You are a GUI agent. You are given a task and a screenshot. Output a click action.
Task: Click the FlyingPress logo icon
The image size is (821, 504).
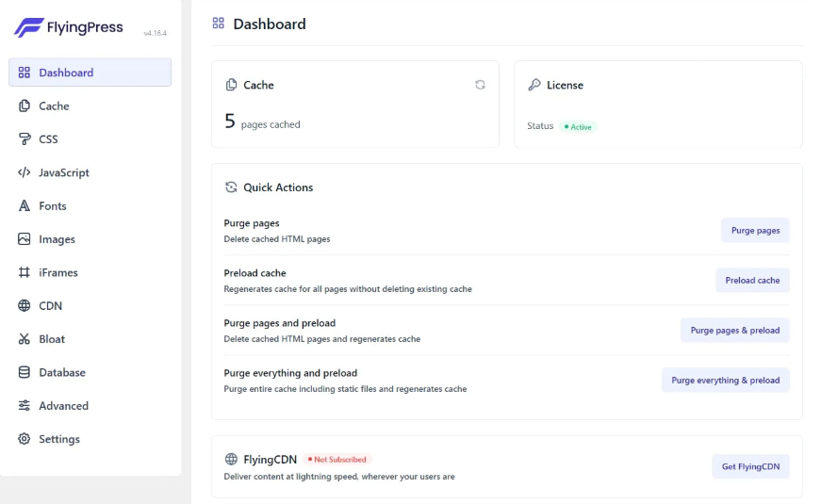point(28,27)
